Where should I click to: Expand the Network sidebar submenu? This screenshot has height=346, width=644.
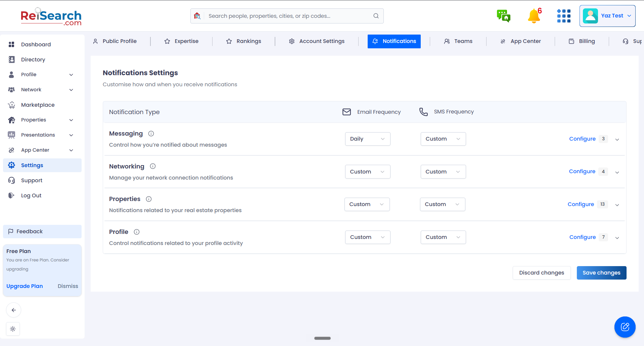click(x=71, y=90)
